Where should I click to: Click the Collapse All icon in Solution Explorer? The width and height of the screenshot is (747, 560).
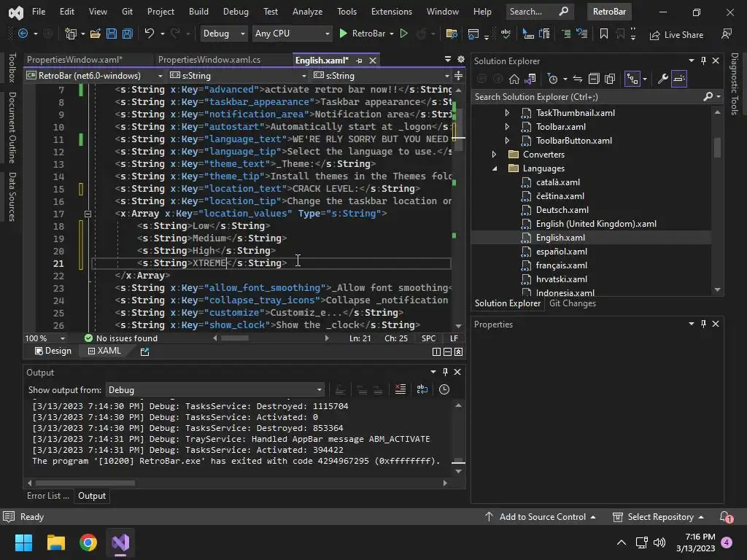click(x=594, y=79)
